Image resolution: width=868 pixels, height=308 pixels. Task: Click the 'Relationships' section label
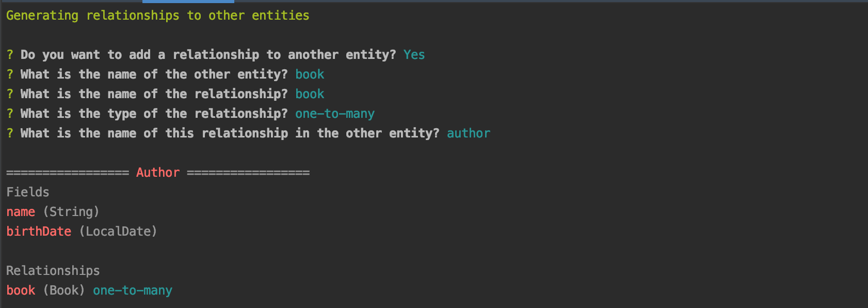53,271
